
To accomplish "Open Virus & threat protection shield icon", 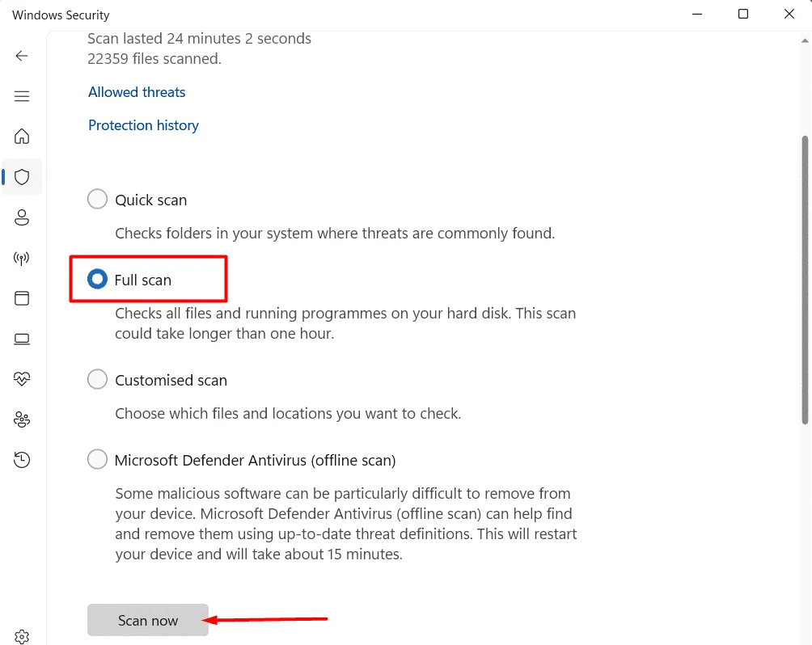I will coord(22,177).
